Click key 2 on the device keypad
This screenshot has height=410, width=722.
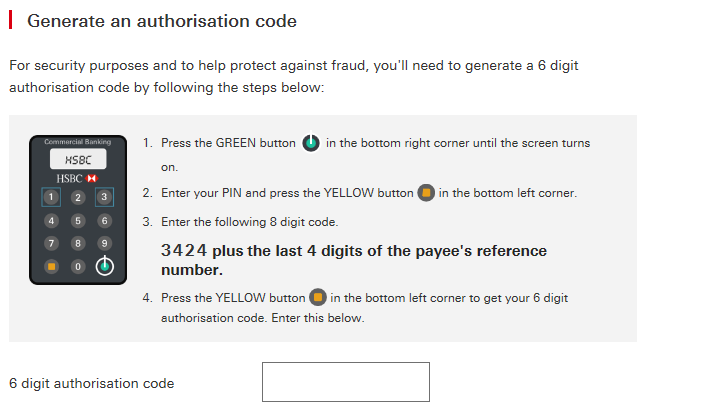click(78, 198)
